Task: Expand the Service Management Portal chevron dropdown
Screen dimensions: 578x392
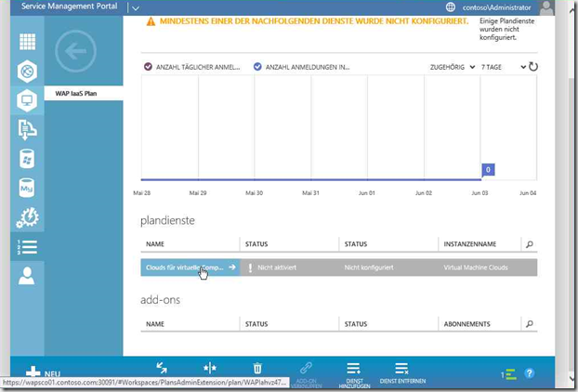Action: coord(136,7)
